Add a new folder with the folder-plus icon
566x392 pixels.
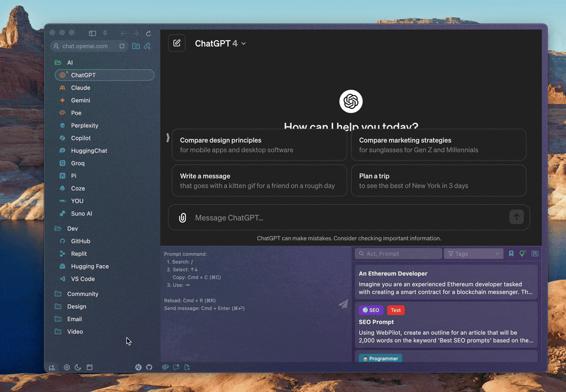coord(136,46)
